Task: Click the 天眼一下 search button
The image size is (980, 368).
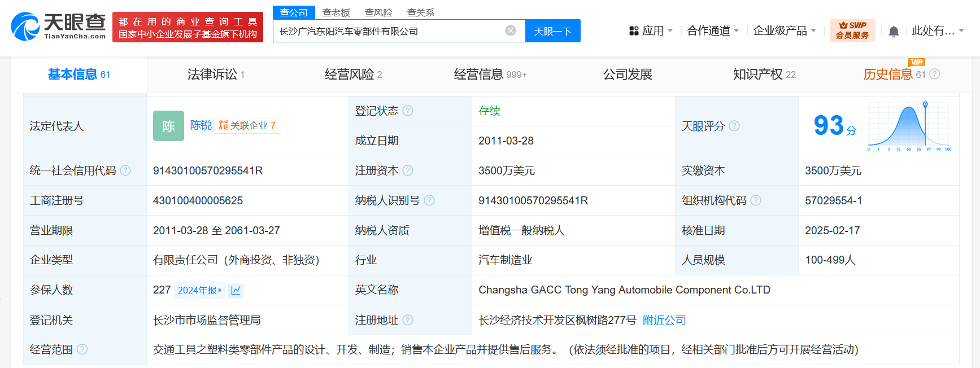Action: (553, 31)
